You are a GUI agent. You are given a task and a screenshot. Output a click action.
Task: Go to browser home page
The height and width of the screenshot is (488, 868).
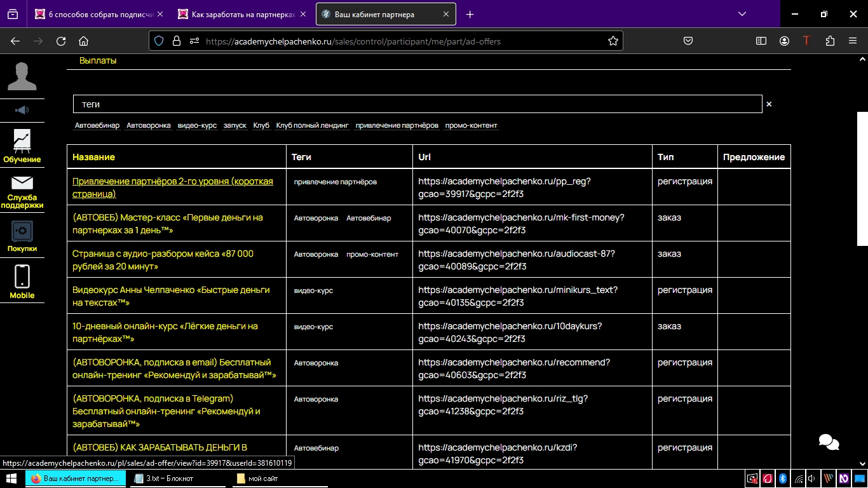pyautogui.click(x=83, y=41)
